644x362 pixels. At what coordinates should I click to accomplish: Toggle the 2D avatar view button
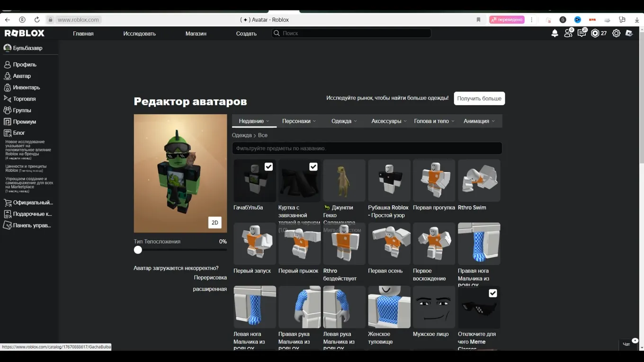(x=215, y=223)
